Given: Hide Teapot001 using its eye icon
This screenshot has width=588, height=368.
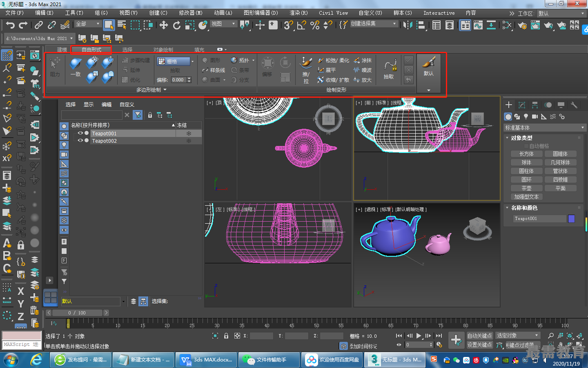Looking at the screenshot, I should [x=80, y=133].
